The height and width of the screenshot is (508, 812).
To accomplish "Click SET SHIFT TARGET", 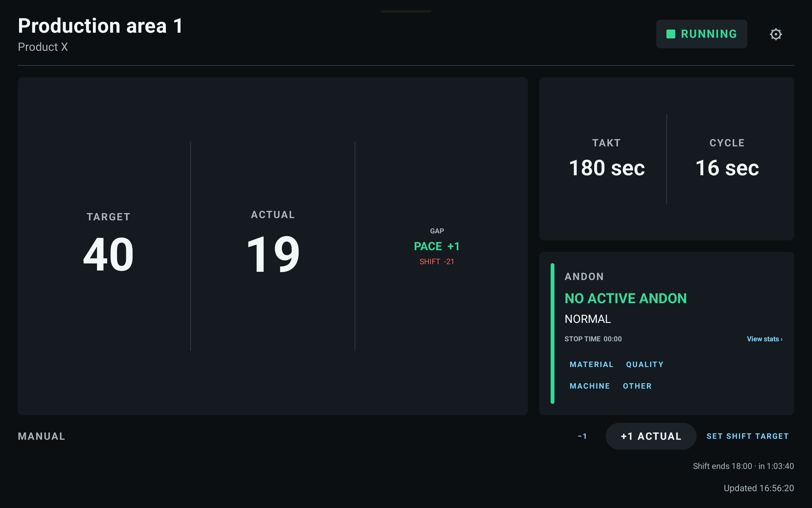I will 747,436.
